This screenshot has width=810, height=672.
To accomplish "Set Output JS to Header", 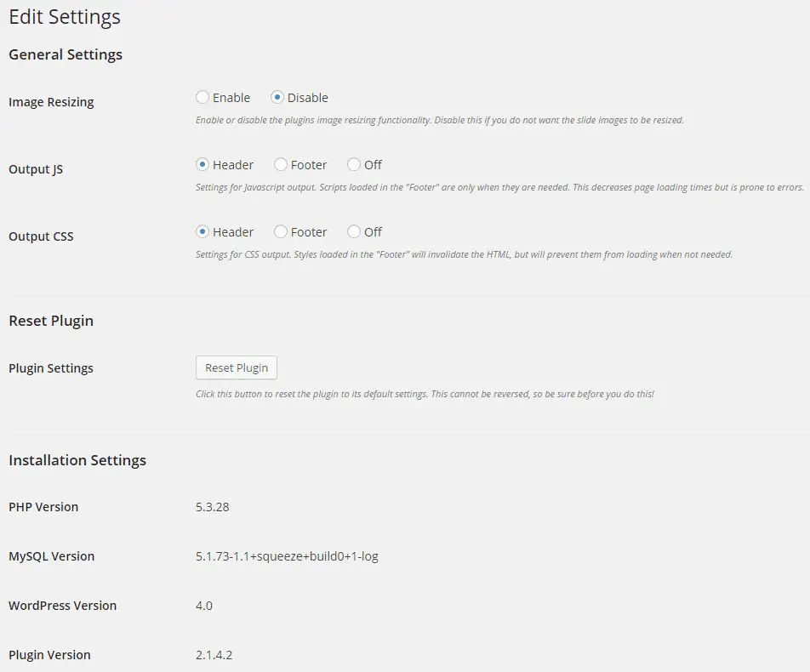I will [x=202, y=164].
